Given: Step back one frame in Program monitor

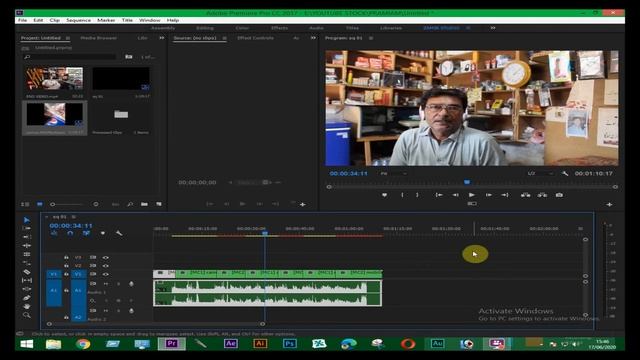Looking at the screenshot, I should (456, 195).
